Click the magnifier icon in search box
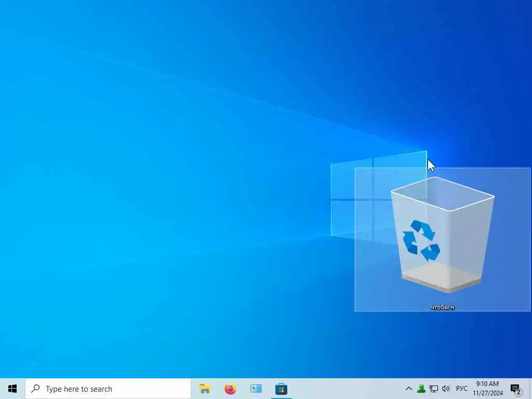Image resolution: width=532 pixels, height=399 pixels. [x=35, y=389]
